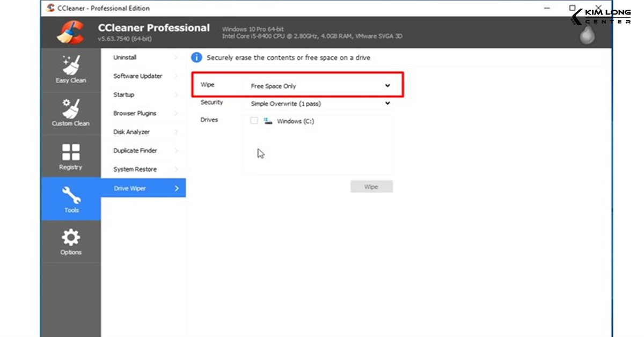Go to Startup tools section
Viewport: 644px width, 337px height.
point(124,95)
